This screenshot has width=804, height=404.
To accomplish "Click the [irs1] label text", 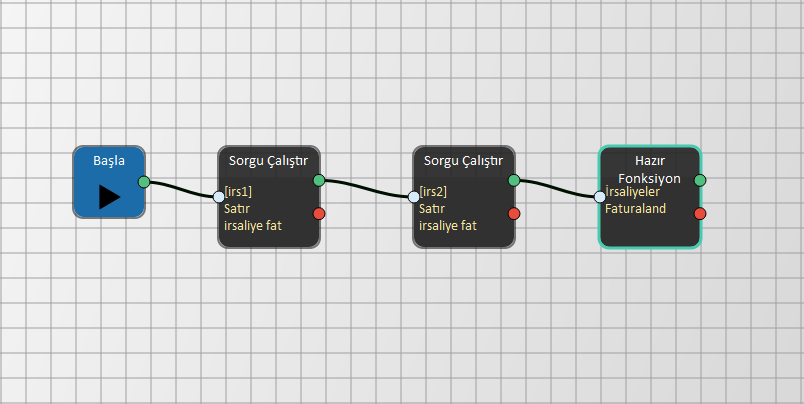I will (x=238, y=192).
